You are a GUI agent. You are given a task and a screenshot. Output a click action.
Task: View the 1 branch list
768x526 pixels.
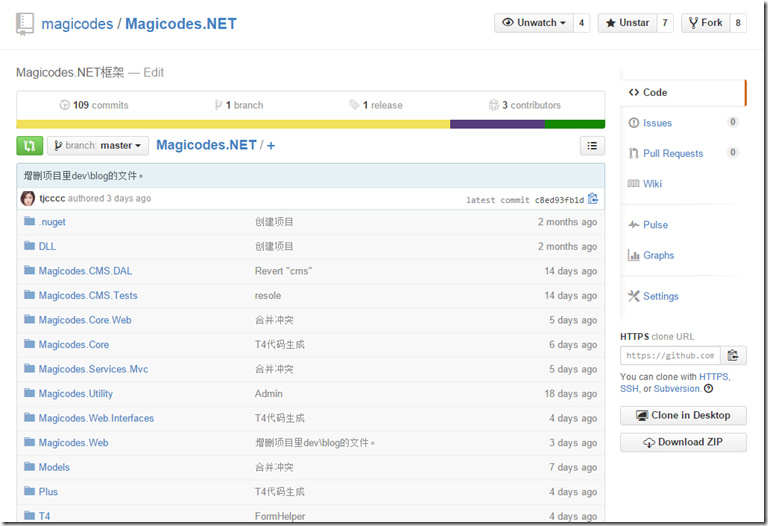point(239,105)
